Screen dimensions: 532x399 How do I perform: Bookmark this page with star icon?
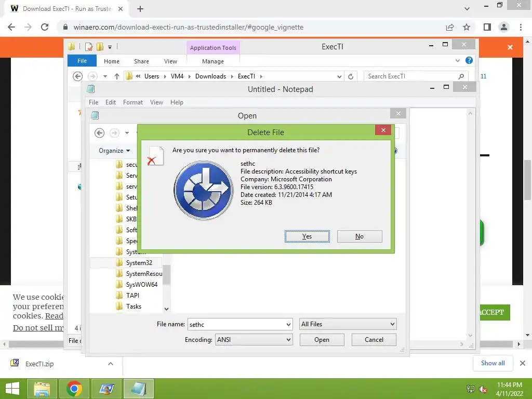click(467, 27)
